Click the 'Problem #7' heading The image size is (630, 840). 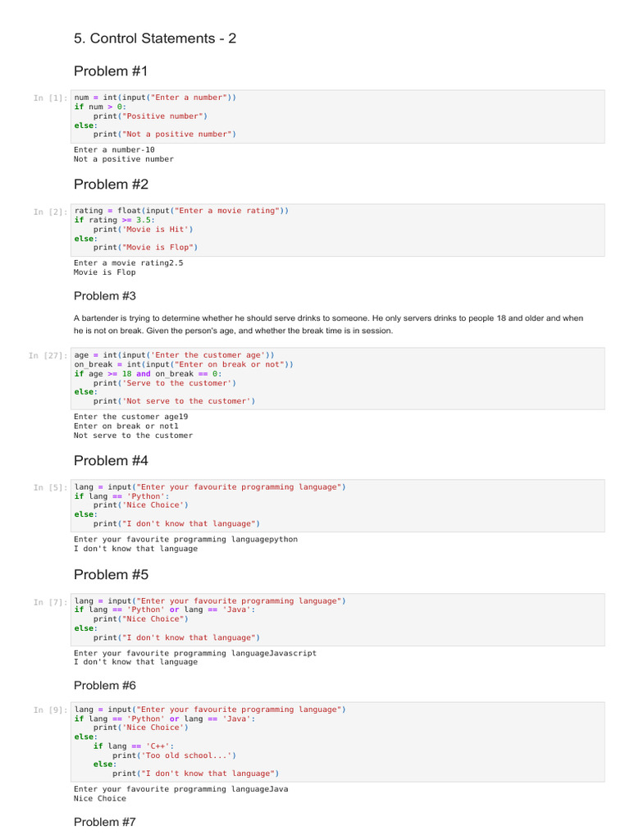[x=105, y=822]
